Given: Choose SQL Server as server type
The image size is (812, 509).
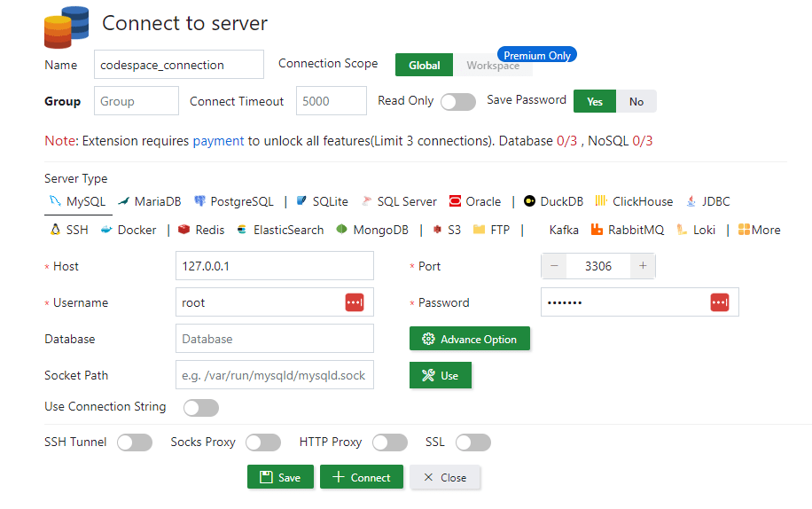Looking at the screenshot, I should pyautogui.click(x=399, y=201).
